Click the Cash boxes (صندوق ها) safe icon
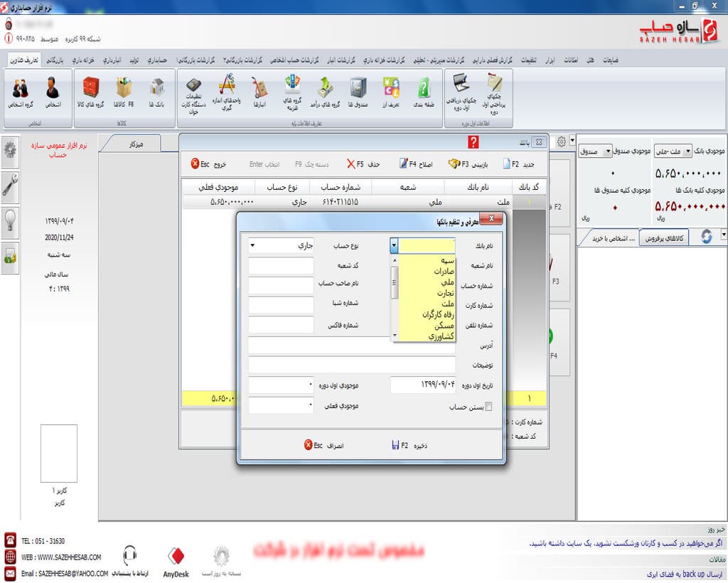 (x=358, y=91)
